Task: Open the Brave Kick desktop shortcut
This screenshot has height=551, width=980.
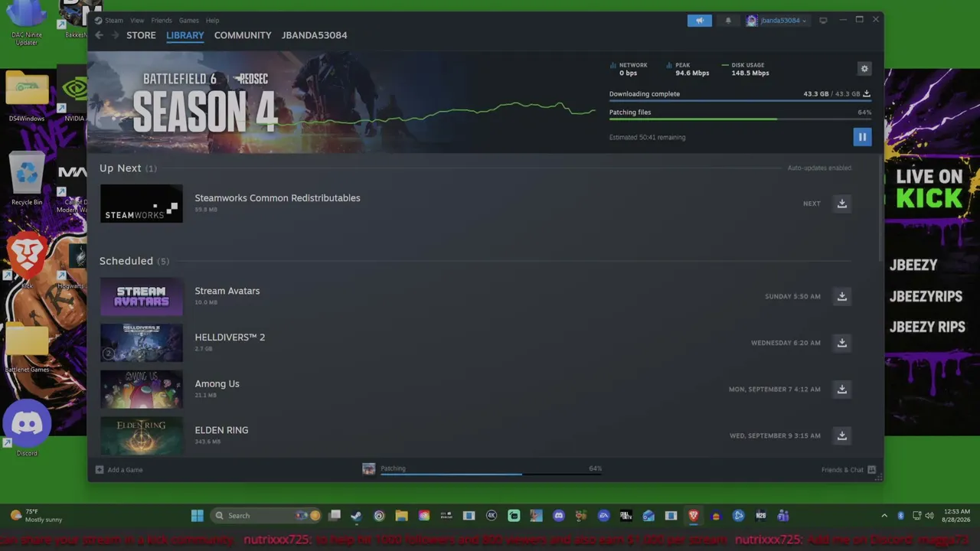Action: [x=27, y=259]
